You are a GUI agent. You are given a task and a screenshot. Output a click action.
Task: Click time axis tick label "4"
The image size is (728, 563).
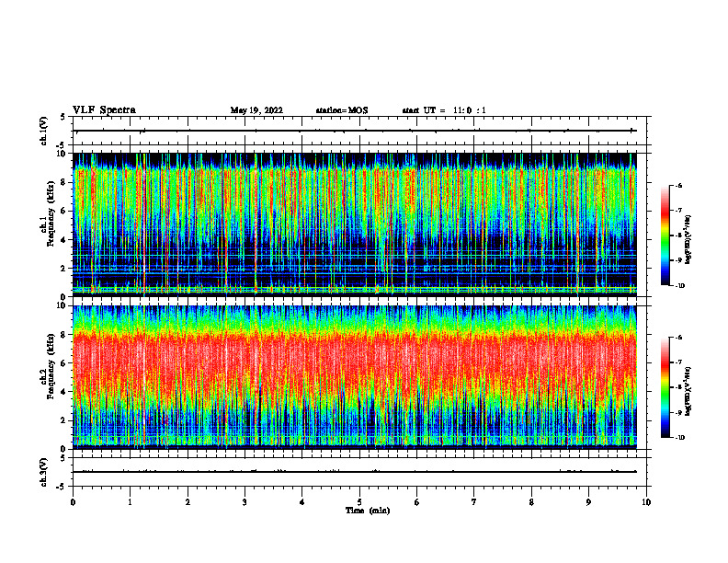tap(302, 502)
